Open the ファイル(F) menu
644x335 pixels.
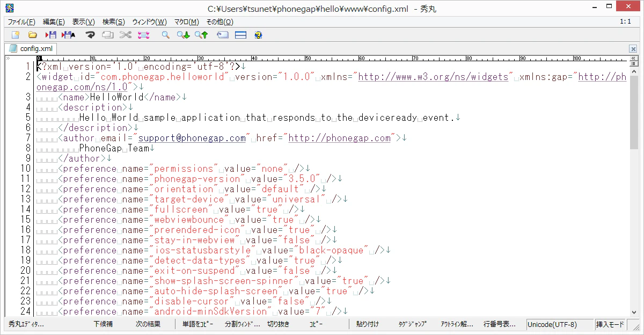(21, 22)
